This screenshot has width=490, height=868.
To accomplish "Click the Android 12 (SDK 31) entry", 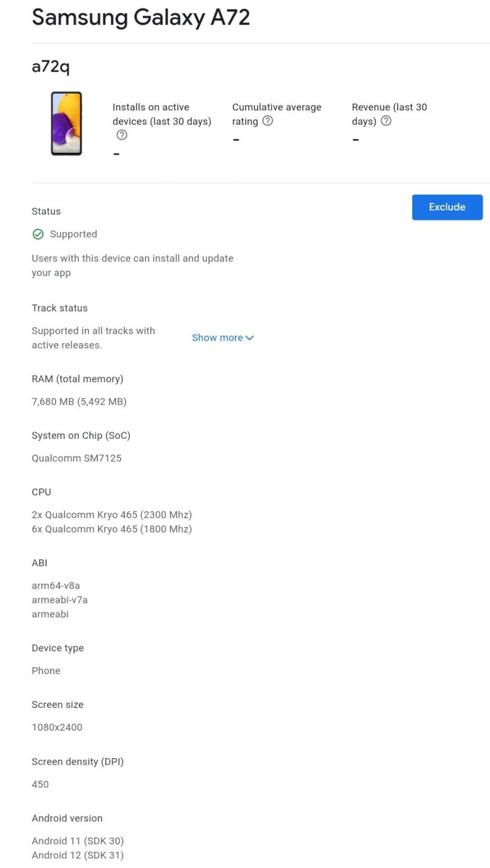I will point(78,855).
